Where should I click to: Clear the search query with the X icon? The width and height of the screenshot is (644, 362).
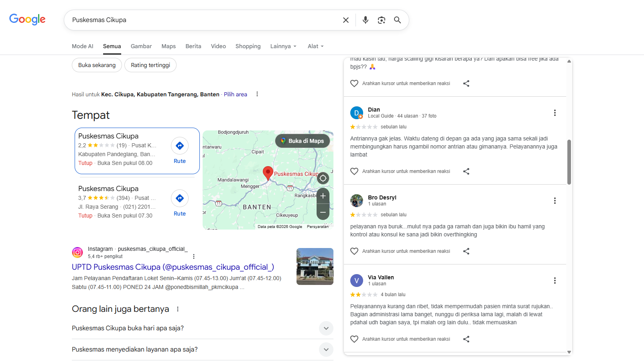coord(345,20)
